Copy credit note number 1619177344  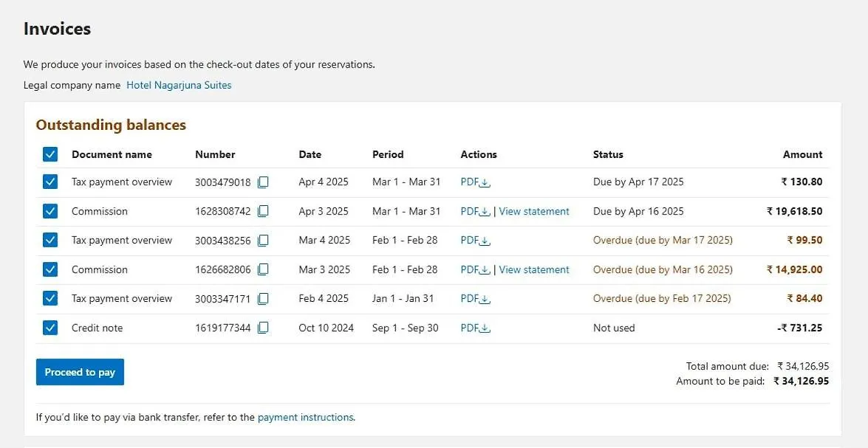point(263,328)
